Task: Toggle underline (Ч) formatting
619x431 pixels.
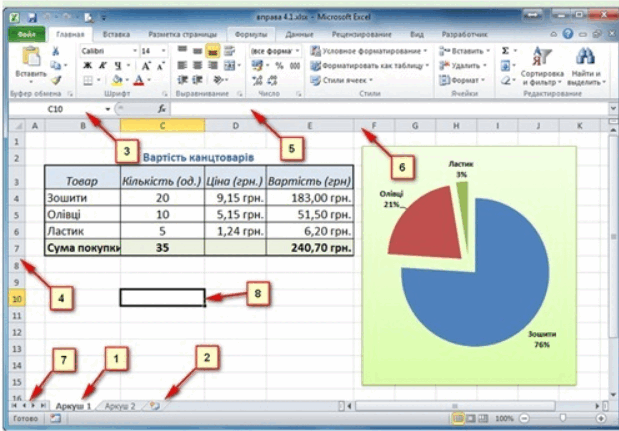Action: [x=118, y=66]
